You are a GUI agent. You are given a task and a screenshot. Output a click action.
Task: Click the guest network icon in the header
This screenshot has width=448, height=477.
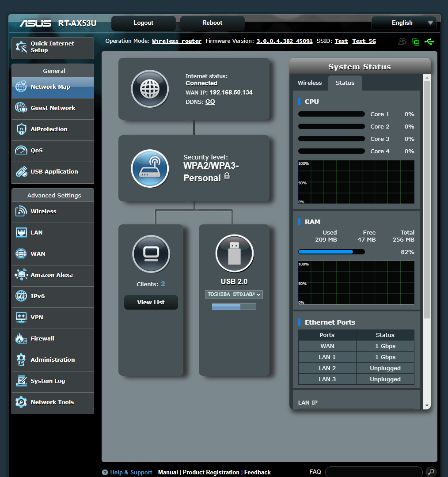pos(402,42)
